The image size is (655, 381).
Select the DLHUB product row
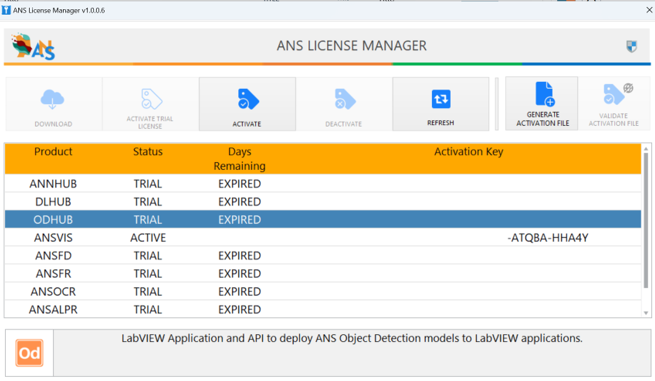click(323, 201)
